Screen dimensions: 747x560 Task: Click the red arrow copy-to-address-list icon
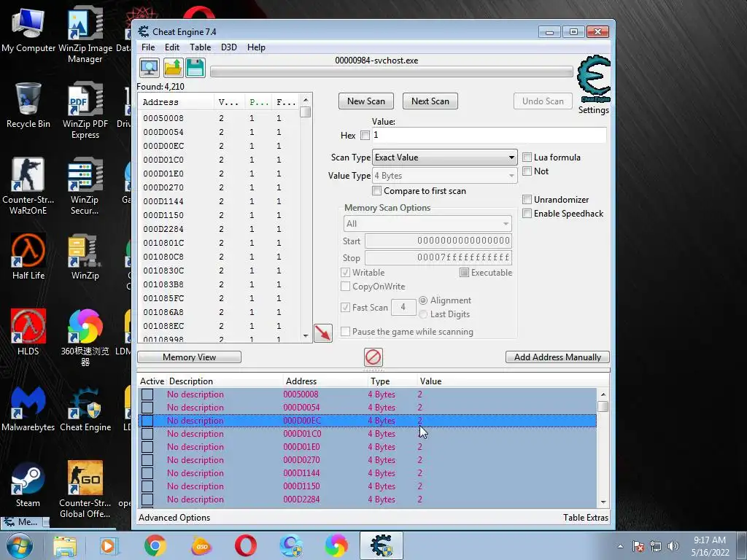click(323, 332)
